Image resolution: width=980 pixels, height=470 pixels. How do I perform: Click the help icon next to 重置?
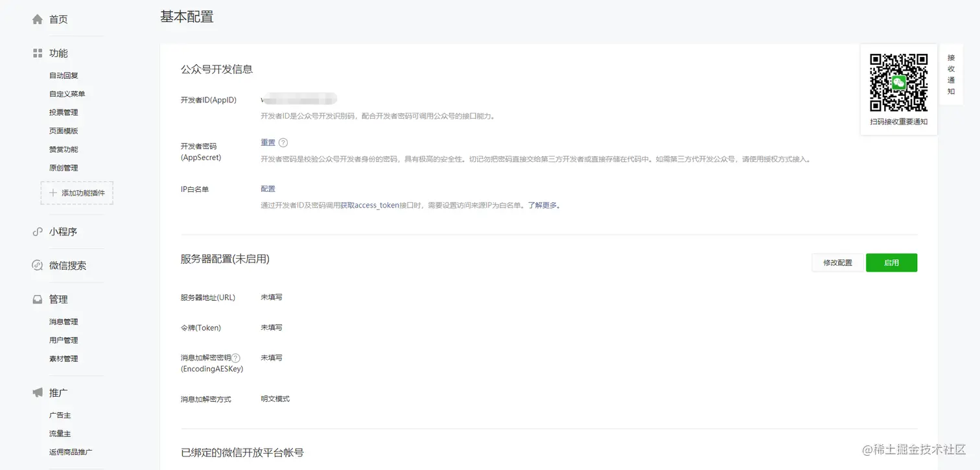283,143
